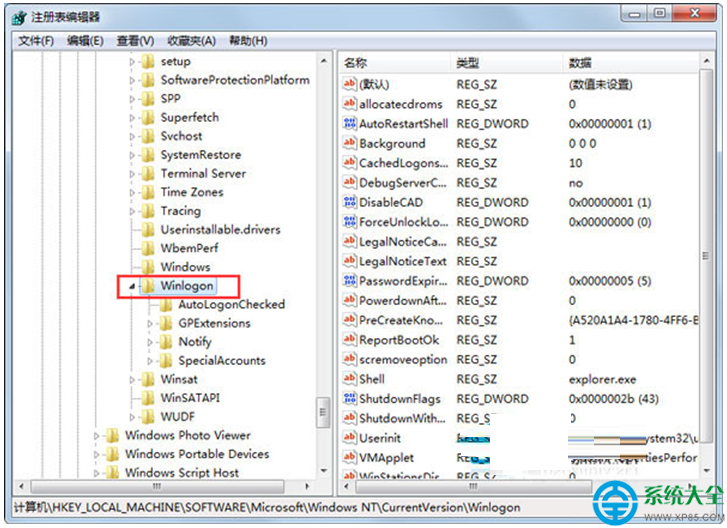
Task: Expand the SoftwareProtectionPlatform key
Action: point(132,81)
